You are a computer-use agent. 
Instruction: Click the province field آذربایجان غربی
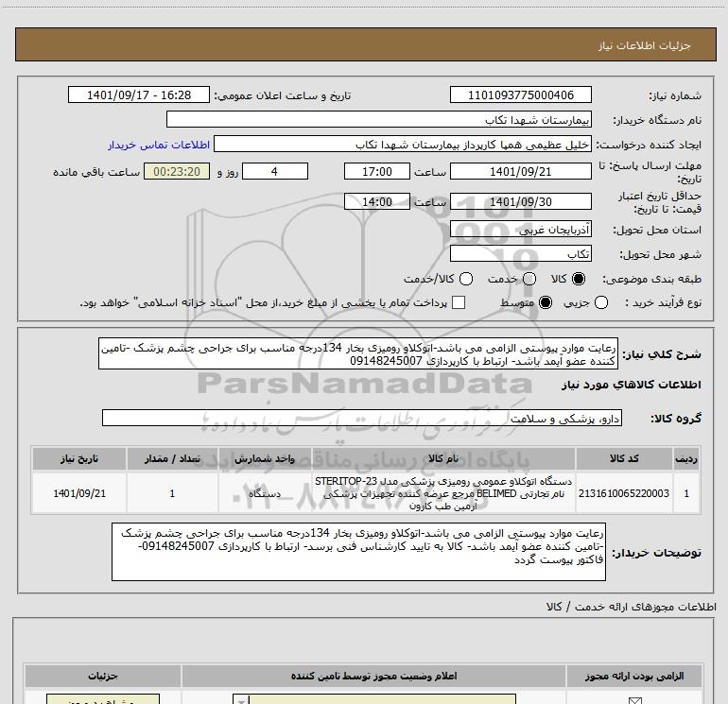(520, 230)
